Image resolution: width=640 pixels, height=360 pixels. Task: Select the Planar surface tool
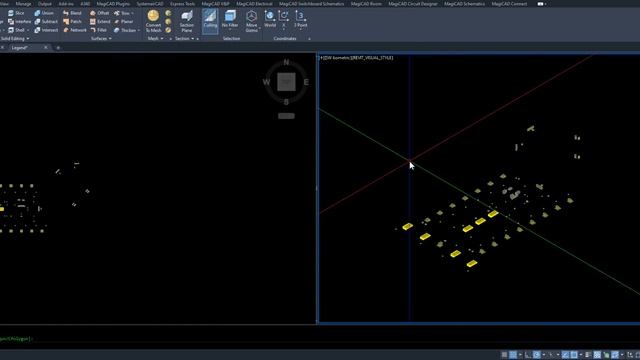coord(124,22)
